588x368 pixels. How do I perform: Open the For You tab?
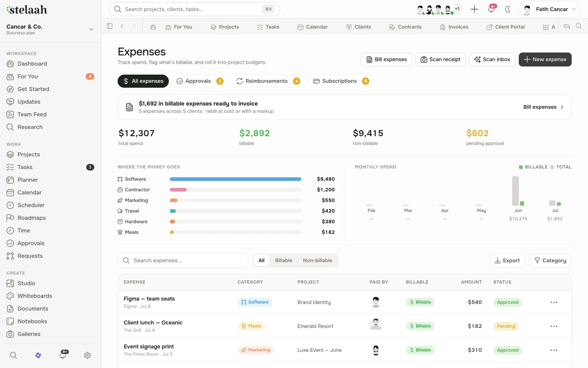(x=179, y=27)
